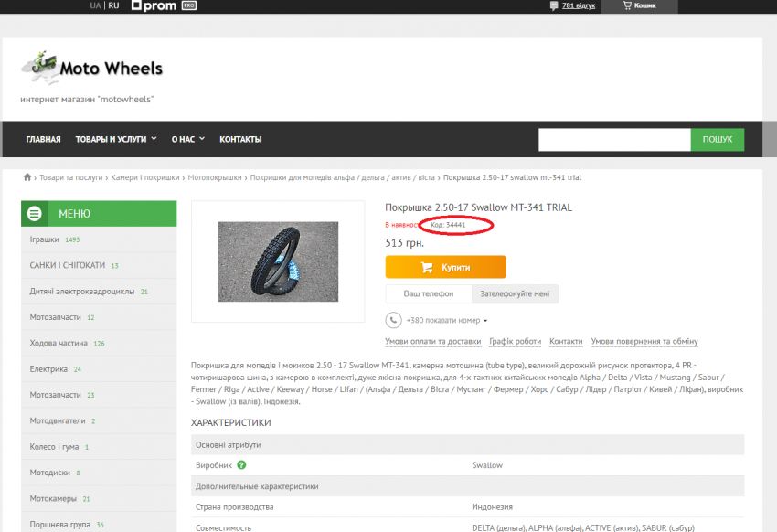Image resolution: width=777 pixels, height=532 pixels.
Task: Open the shopping cart (Кошик)
Action: pyautogui.click(x=639, y=5)
